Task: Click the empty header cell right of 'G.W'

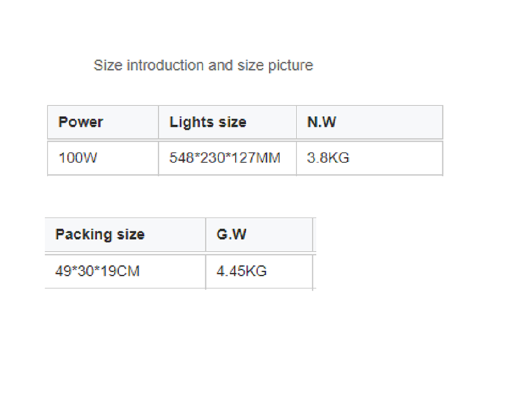Action: tap(314, 235)
